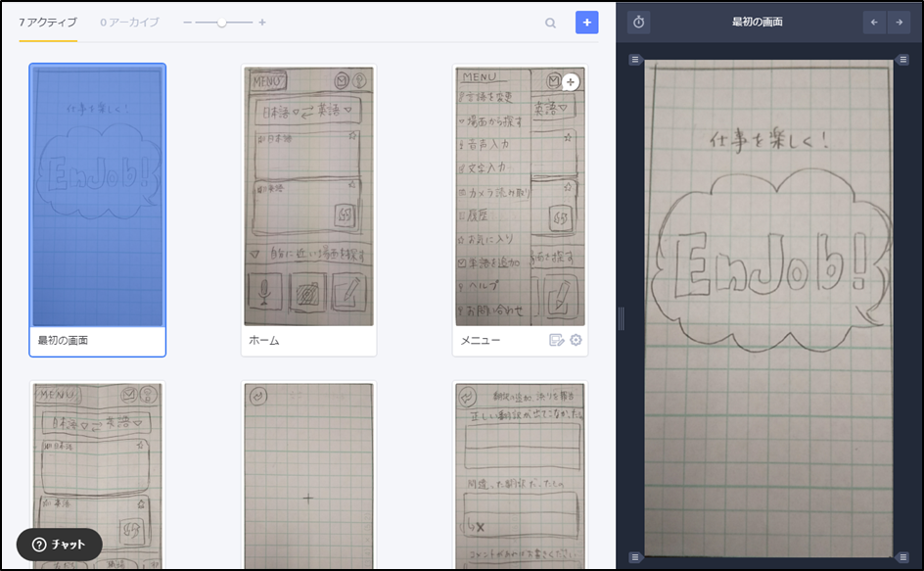
Task: Select the 最初の画面 thumbnail
Action: (x=97, y=195)
